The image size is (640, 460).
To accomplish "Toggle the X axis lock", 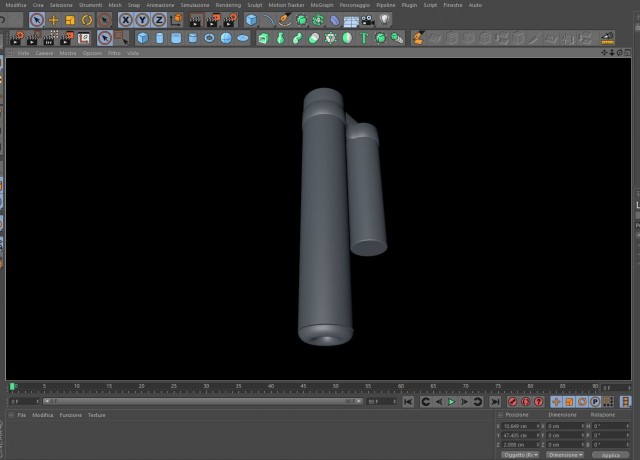I will coord(126,20).
